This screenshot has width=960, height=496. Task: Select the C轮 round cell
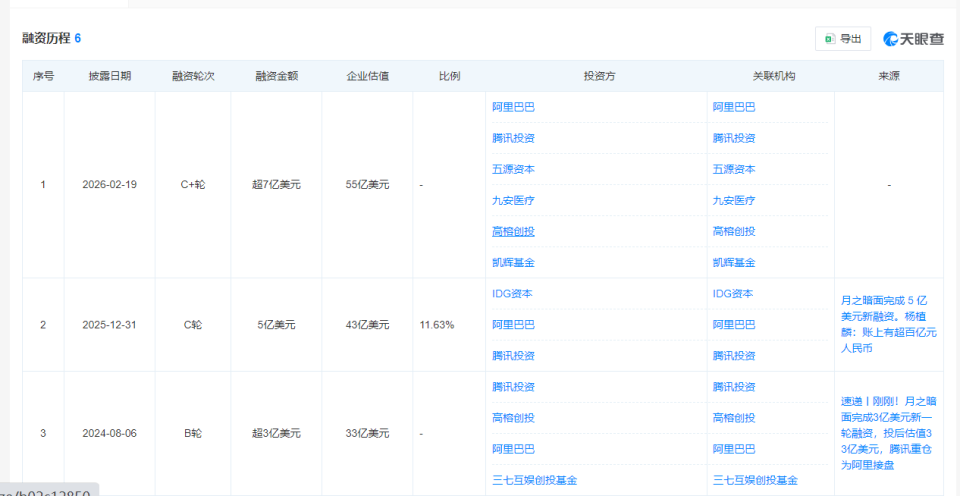coord(193,325)
